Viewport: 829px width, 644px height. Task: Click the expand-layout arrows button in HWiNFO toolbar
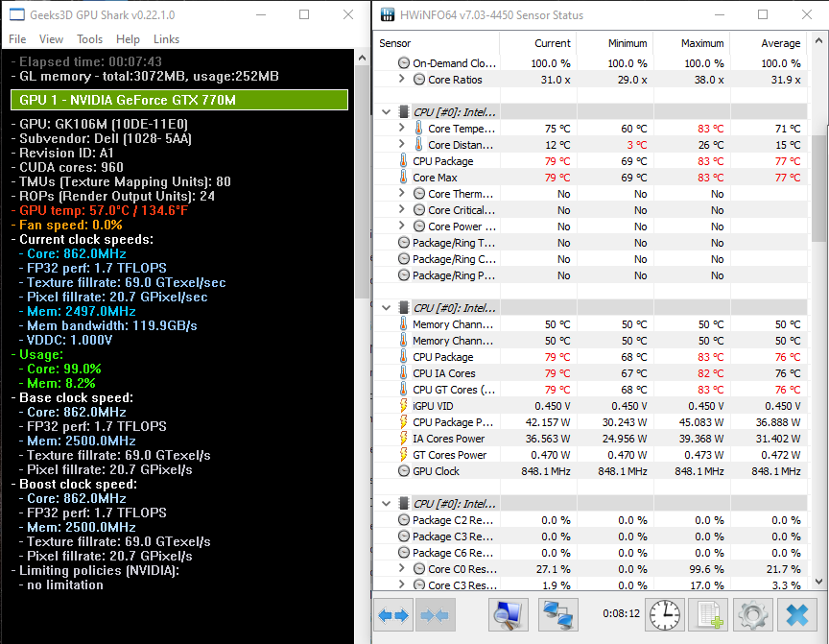(x=394, y=615)
